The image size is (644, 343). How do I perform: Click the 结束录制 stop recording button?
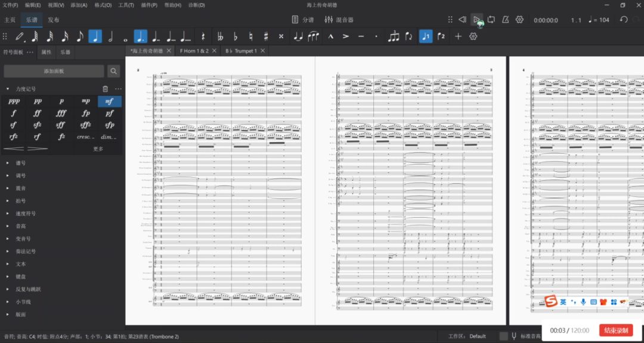(615, 330)
